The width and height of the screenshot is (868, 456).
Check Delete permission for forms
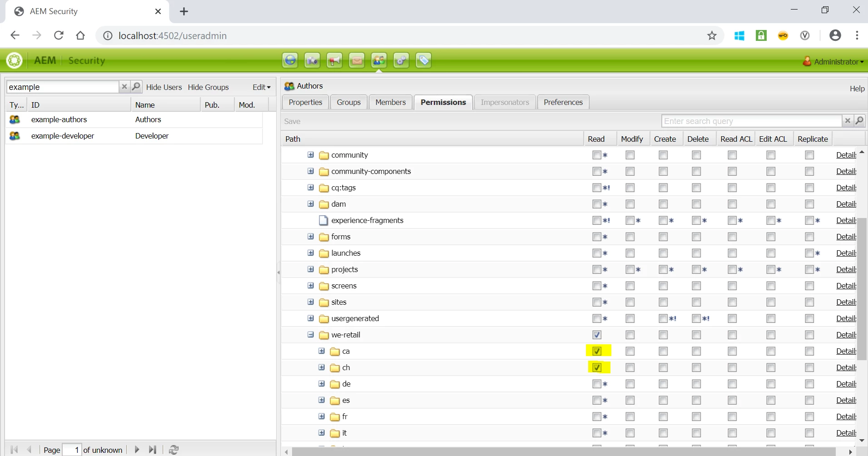(696, 237)
